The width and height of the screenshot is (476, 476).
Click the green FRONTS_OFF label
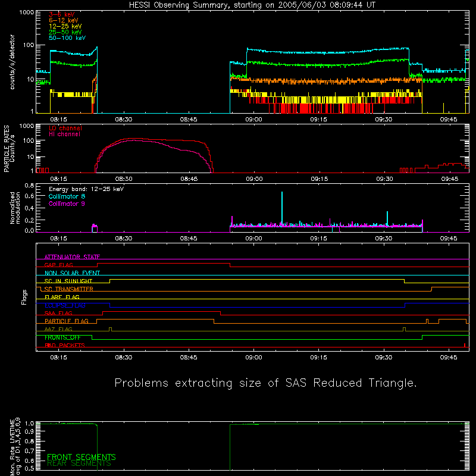click(x=62, y=337)
